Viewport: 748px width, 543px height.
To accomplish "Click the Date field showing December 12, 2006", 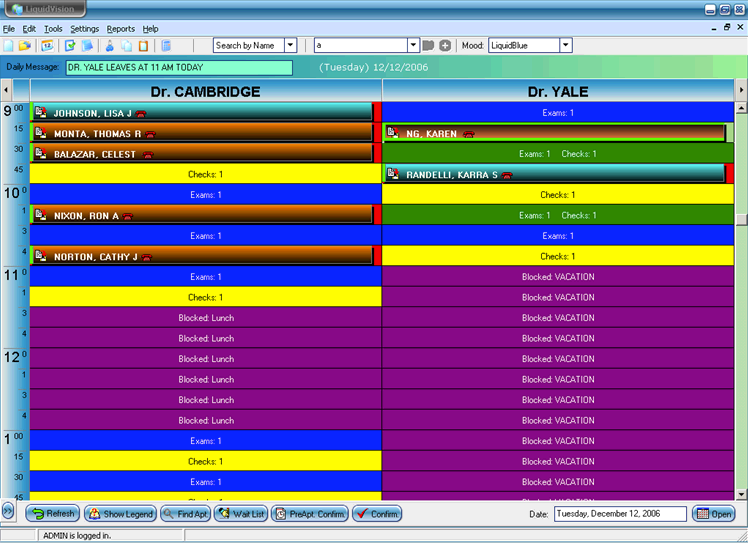I will click(620, 514).
